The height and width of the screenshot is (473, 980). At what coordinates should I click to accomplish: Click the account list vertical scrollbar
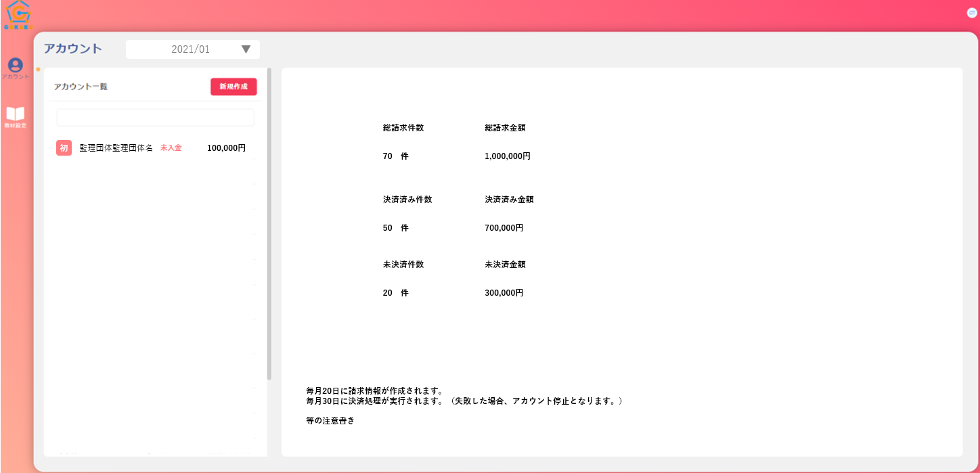click(x=269, y=223)
